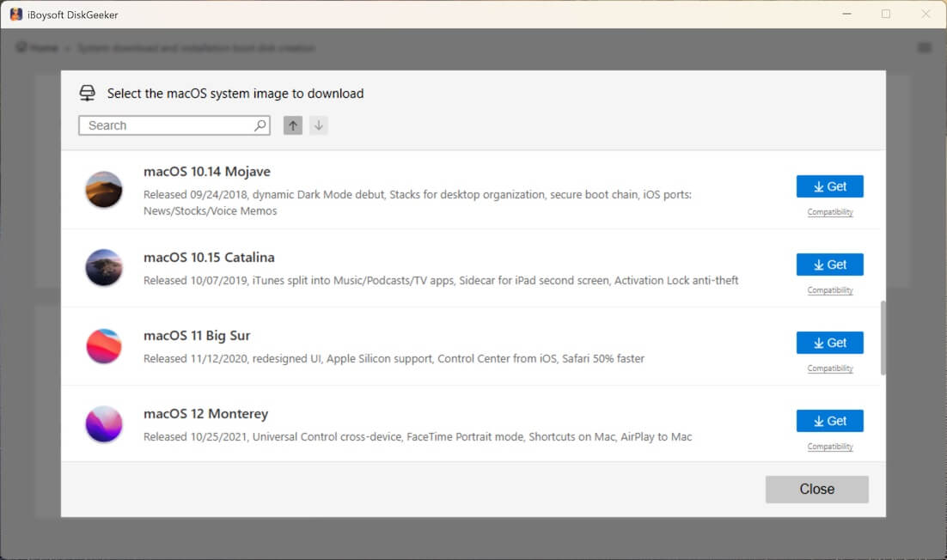Download macOS 12 Monterey with Get
The width and height of the screenshot is (947, 560).
click(829, 421)
